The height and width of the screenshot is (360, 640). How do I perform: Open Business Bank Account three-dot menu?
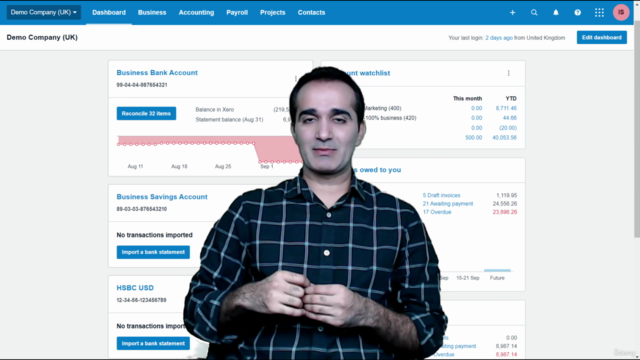tap(296, 78)
